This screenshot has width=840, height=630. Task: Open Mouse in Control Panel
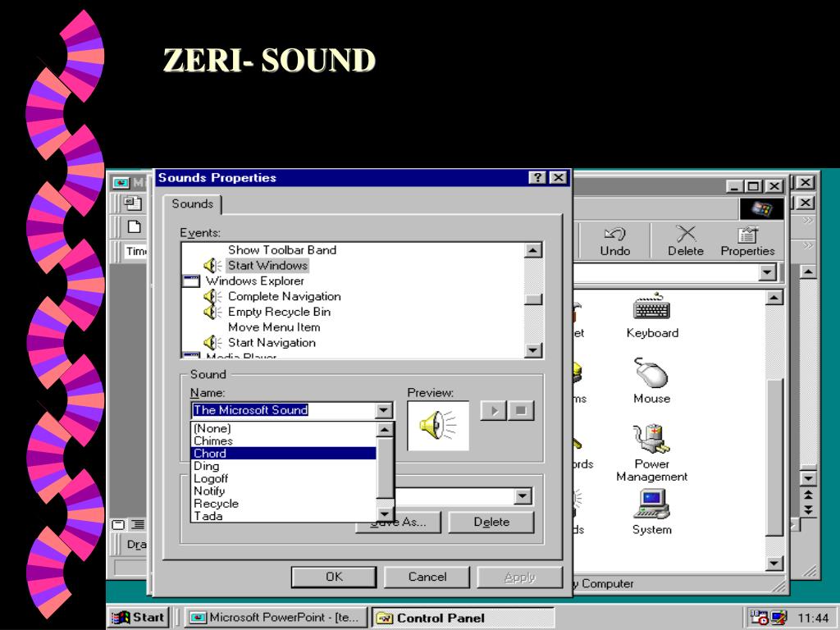coord(651,381)
